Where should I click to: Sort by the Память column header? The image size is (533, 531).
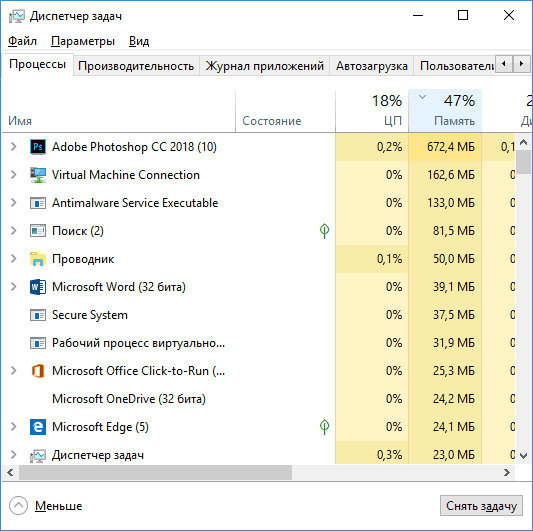[445, 110]
